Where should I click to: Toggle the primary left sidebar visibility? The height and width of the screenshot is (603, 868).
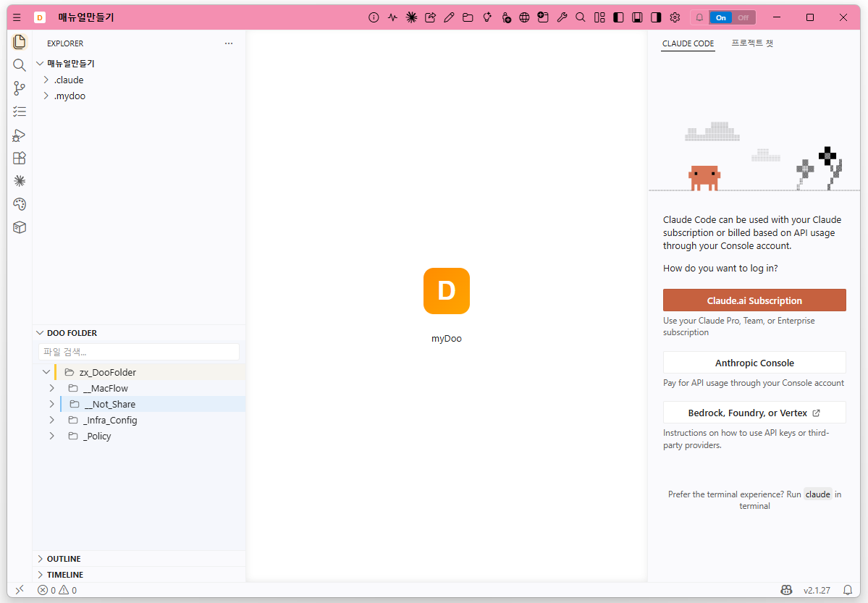point(618,17)
